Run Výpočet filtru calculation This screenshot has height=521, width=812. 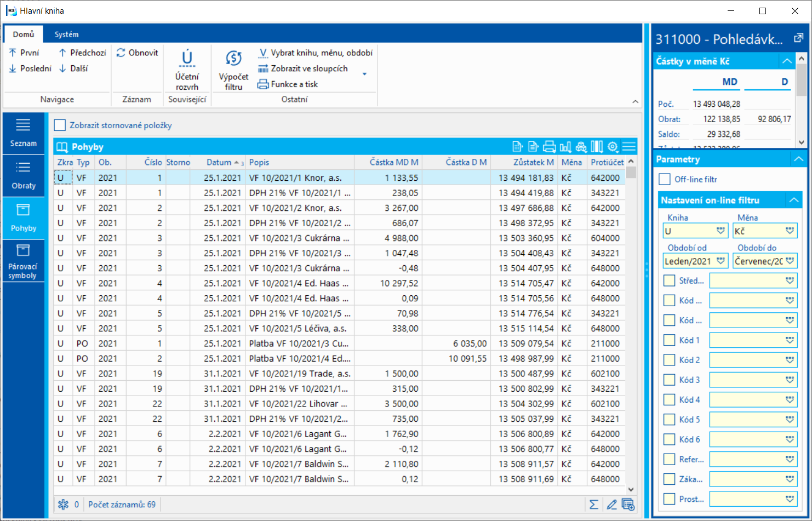233,70
